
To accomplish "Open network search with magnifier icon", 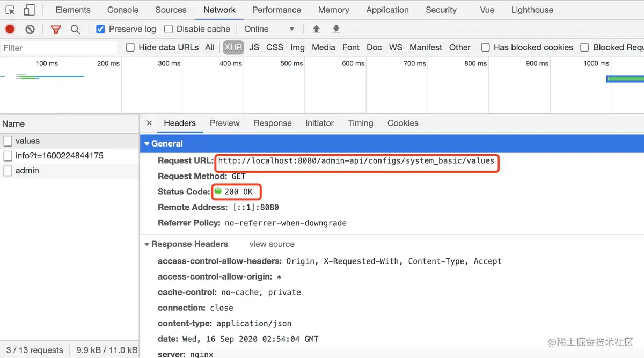I will pyautogui.click(x=76, y=30).
